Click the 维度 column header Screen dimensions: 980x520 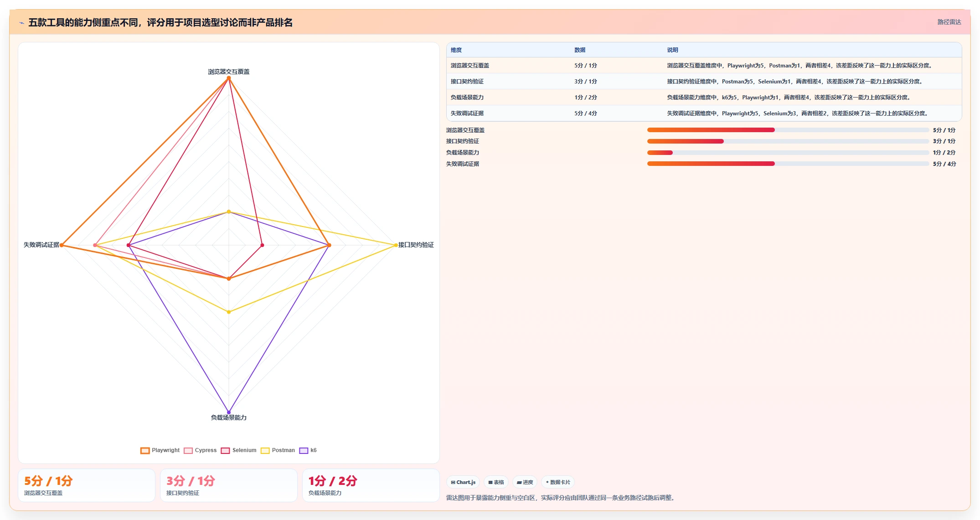(456, 50)
